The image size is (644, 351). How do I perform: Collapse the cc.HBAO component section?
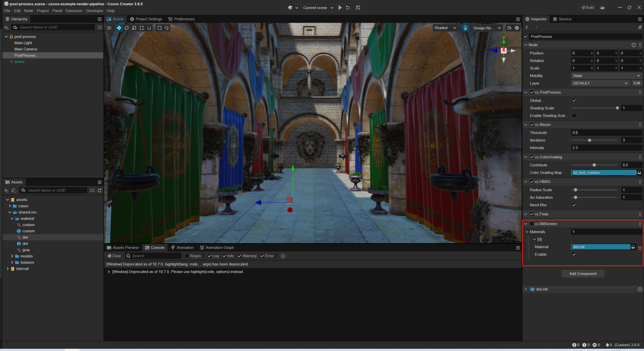[526, 182]
